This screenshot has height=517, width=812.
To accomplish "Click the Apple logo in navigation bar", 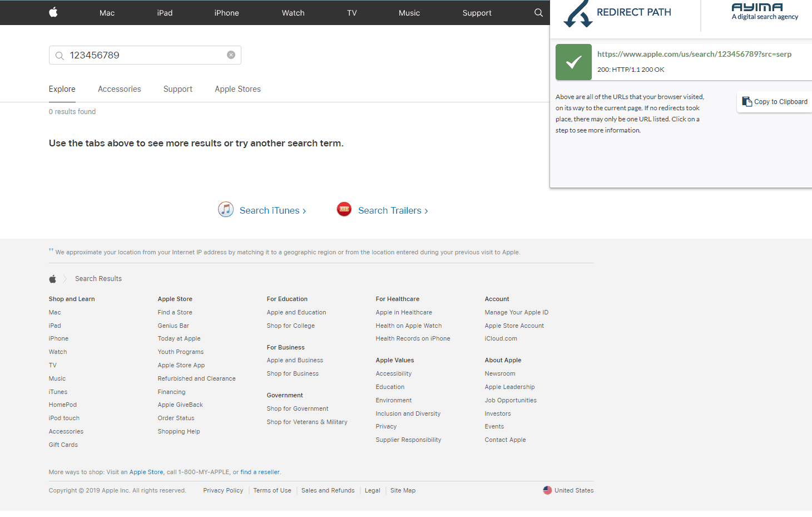I will (53, 12).
